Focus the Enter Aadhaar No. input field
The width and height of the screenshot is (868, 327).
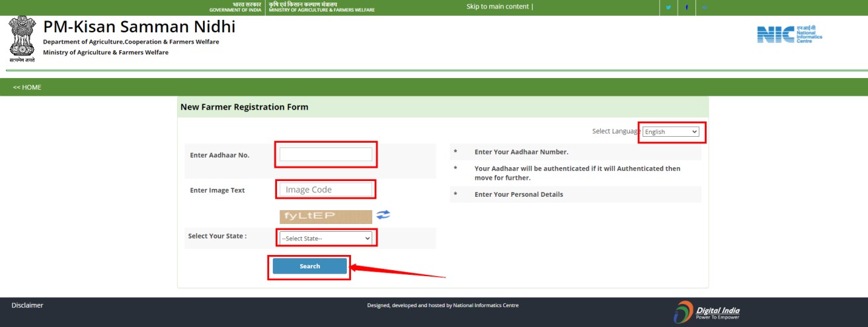pos(326,154)
